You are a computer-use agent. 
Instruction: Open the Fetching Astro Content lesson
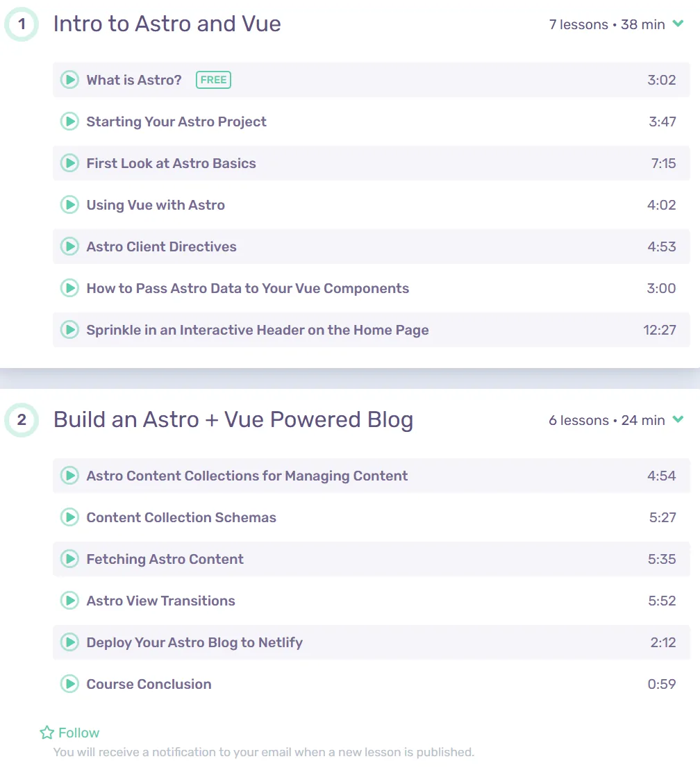pos(372,559)
